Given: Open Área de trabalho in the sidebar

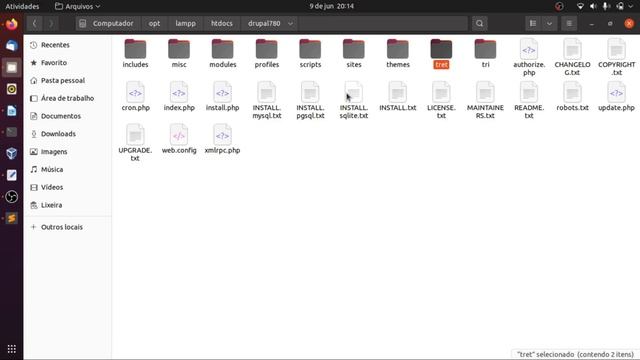Looking at the screenshot, I should [67, 98].
